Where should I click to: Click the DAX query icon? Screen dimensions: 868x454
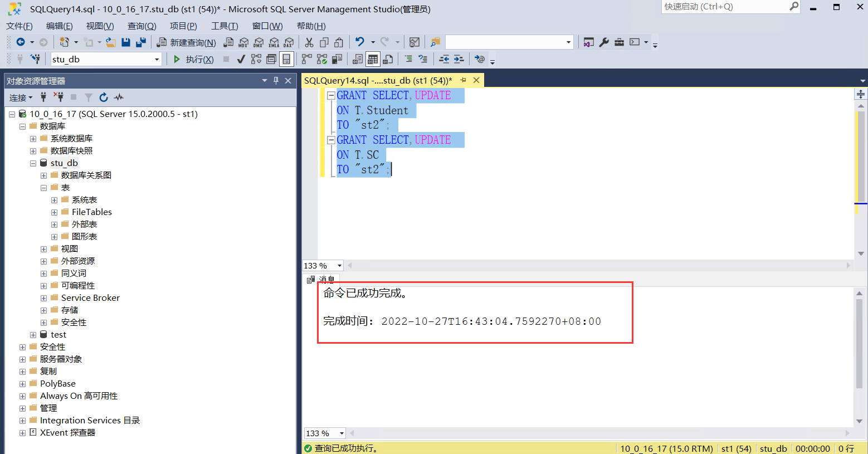(289, 42)
